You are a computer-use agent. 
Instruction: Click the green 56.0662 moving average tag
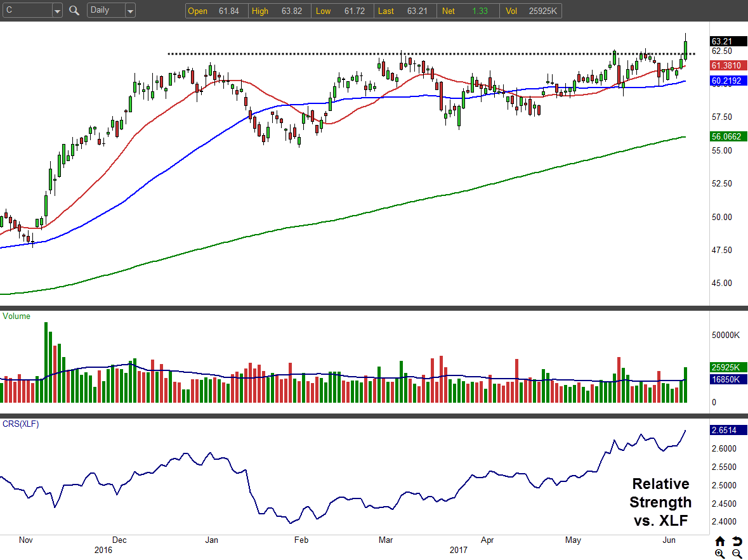pos(728,136)
